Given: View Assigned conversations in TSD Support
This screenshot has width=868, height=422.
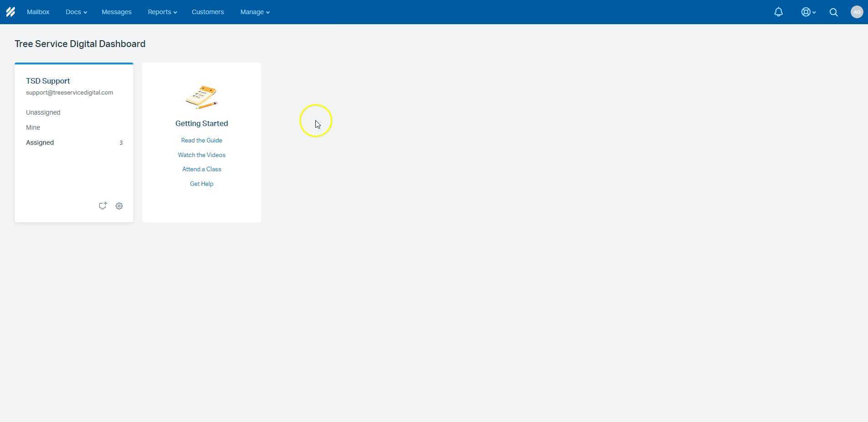Looking at the screenshot, I should click(40, 142).
